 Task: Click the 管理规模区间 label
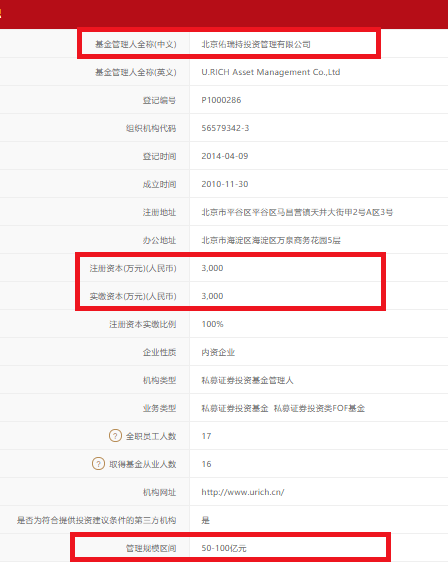[151, 548]
